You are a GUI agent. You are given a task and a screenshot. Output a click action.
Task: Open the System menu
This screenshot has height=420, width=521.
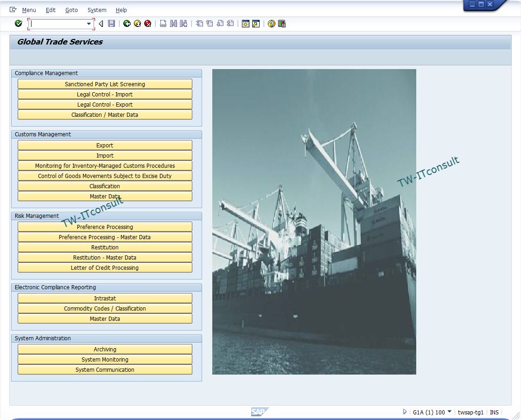coord(96,10)
